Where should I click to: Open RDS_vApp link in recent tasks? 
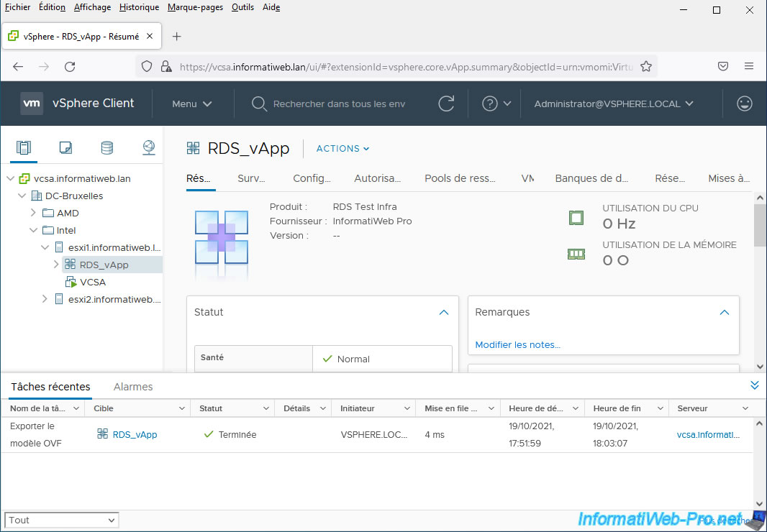(x=135, y=434)
